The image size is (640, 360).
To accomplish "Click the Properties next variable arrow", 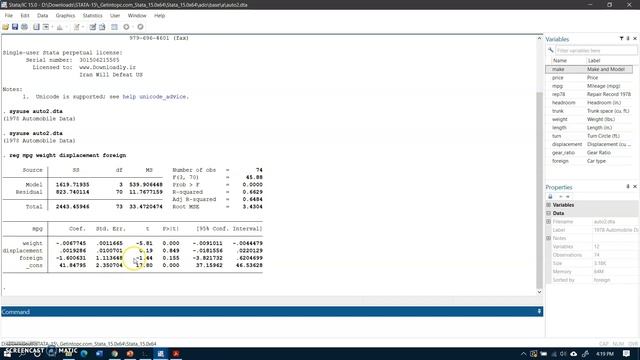I will tap(568, 197).
